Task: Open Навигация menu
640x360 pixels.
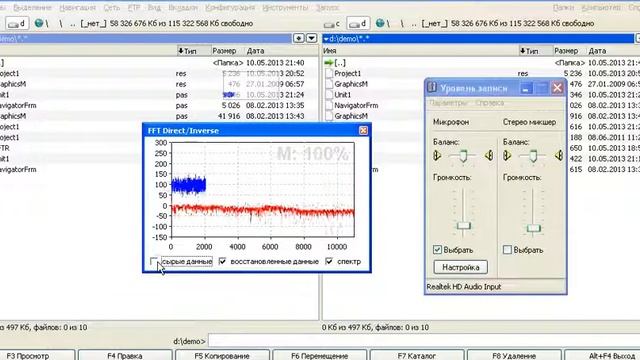Action: tap(78, 8)
